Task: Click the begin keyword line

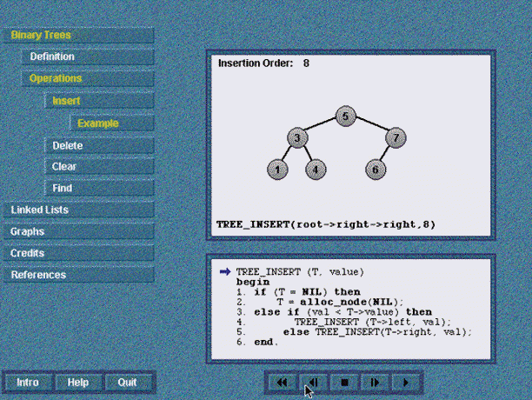Action: pos(253,282)
